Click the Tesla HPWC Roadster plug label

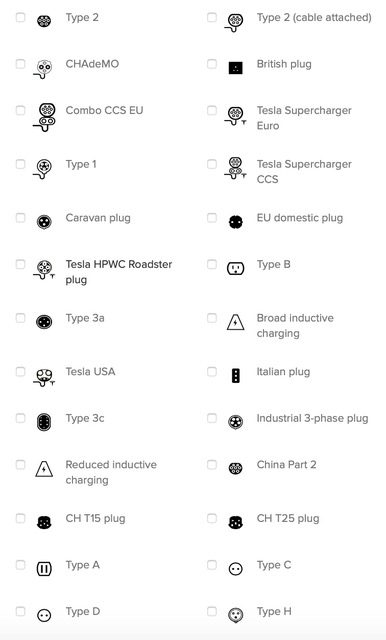click(x=119, y=272)
